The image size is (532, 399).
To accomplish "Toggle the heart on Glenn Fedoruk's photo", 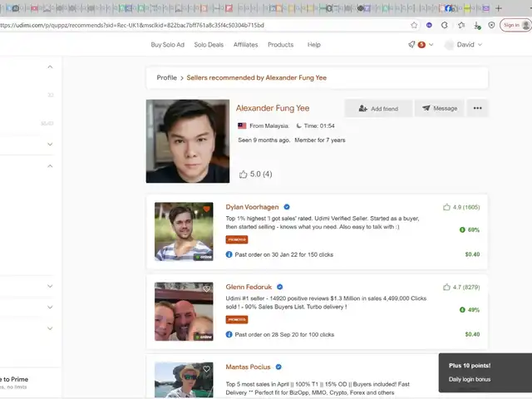I will click(207, 288).
